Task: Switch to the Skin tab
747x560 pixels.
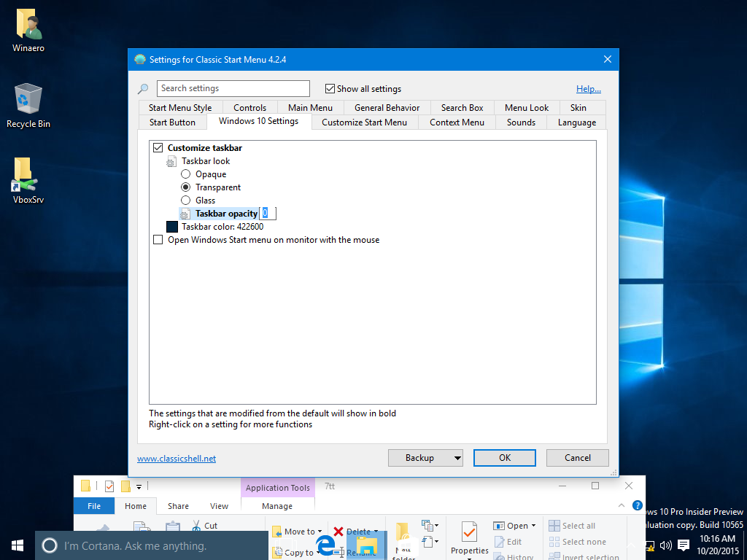Action: click(x=578, y=108)
